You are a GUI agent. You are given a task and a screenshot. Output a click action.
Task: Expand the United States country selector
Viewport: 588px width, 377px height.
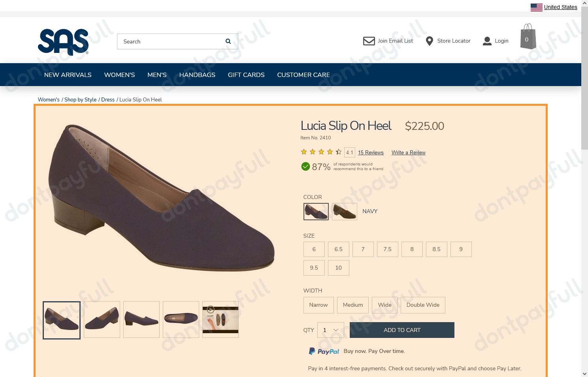(560, 7)
